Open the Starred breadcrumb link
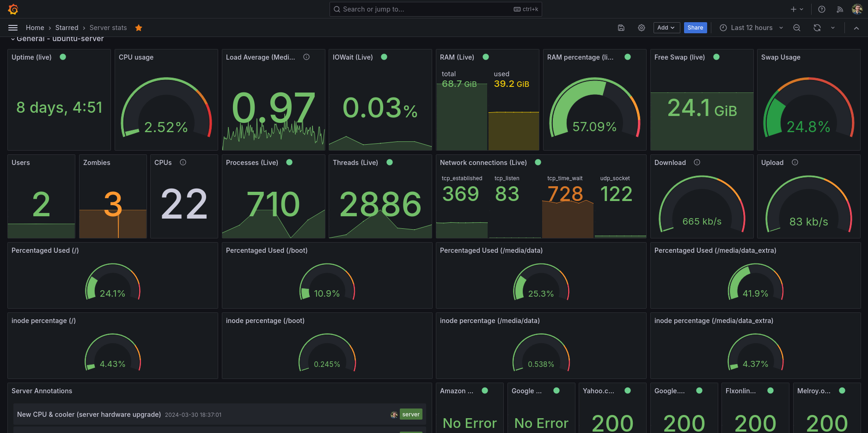Image resolution: width=868 pixels, height=433 pixels. pos(67,28)
